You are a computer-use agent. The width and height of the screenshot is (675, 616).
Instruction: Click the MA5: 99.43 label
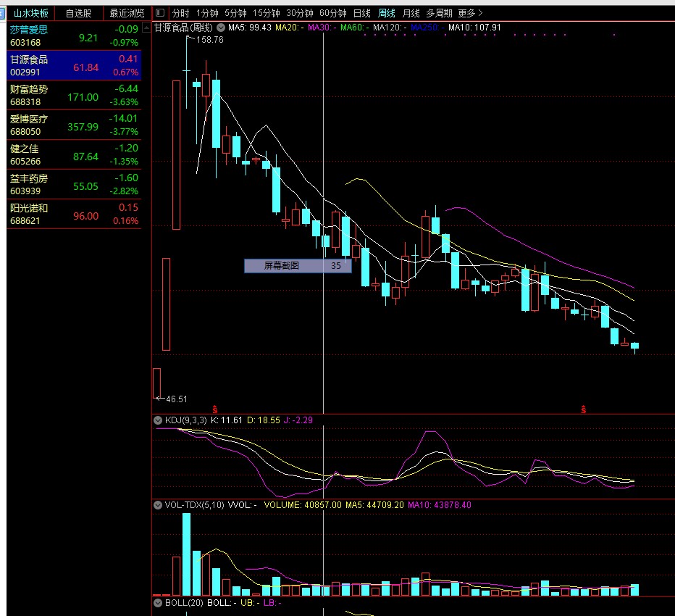250,28
